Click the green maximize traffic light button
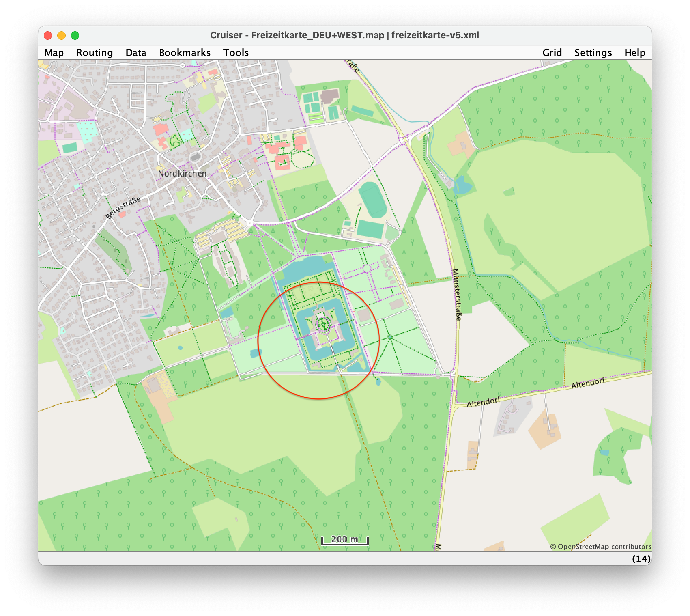Viewport: 690px width, 616px height. coord(76,35)
